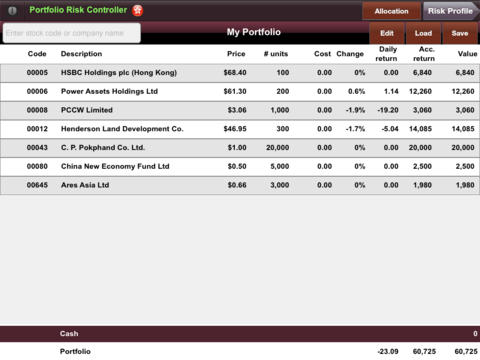
Task: Click the Cash row label
Action: point(69,334)
